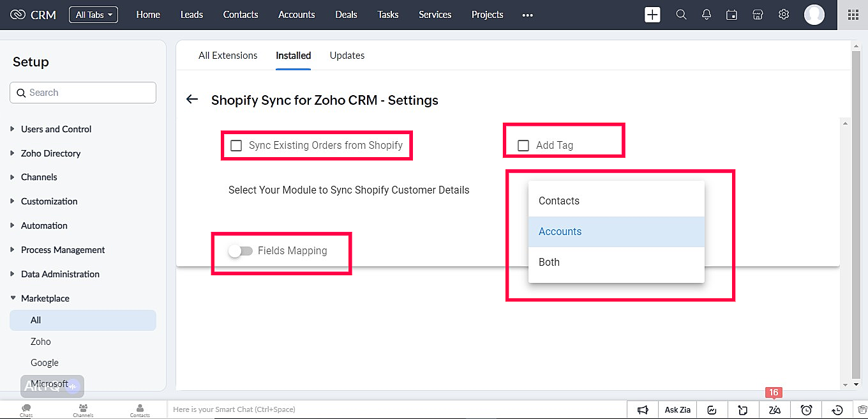Screen dimensions: 868x419
Task: Click the Ask Zia button
Action: coord(678,409)
